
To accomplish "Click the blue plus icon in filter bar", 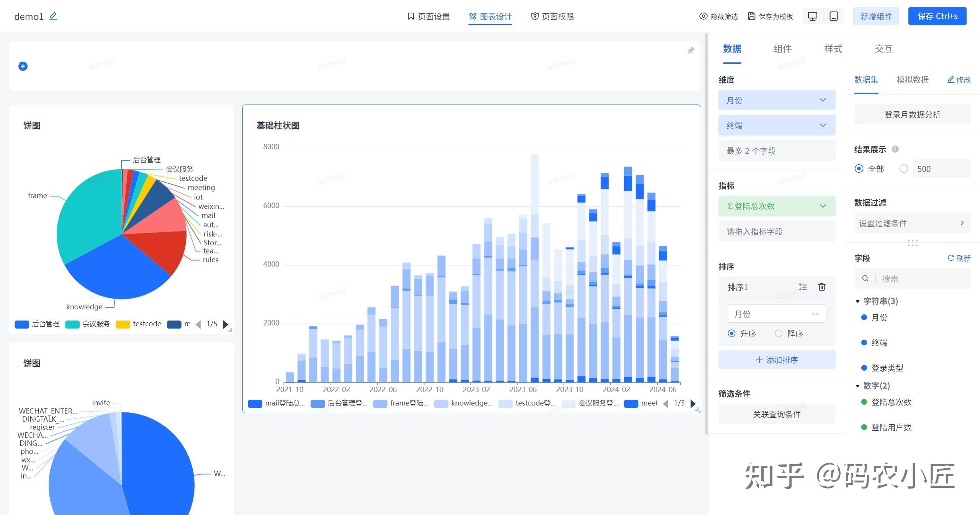I will click(23, 66).
